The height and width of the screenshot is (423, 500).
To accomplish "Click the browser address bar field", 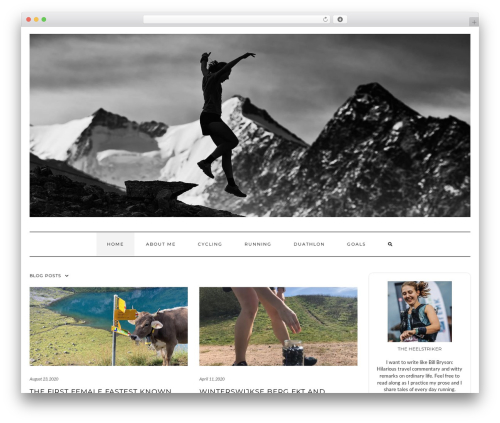I will click(237, 19).
